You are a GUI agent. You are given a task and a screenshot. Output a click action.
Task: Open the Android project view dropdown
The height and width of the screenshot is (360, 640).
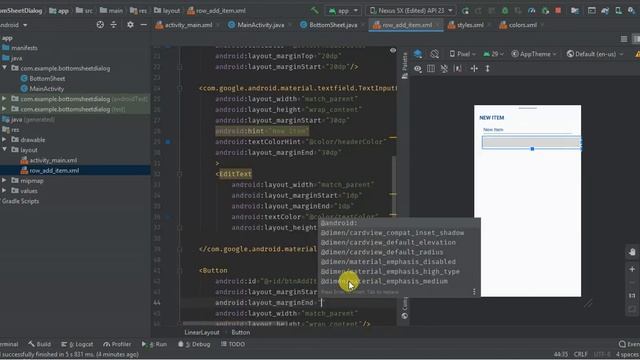pos(14,25)
